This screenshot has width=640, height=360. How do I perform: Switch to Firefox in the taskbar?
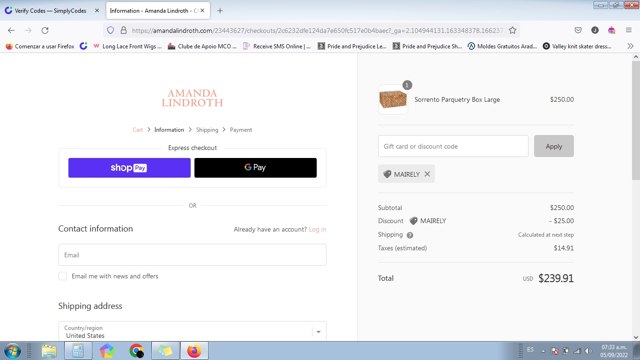(194, 351)
